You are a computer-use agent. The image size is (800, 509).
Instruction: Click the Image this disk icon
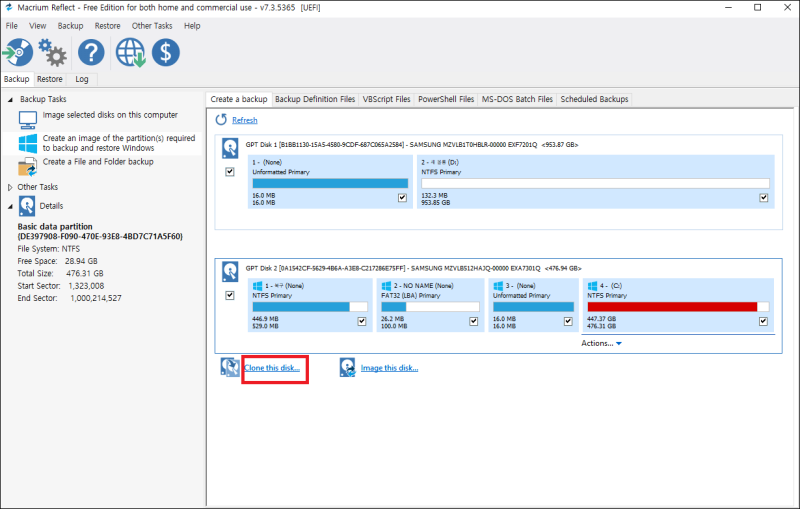click(347, 367)
